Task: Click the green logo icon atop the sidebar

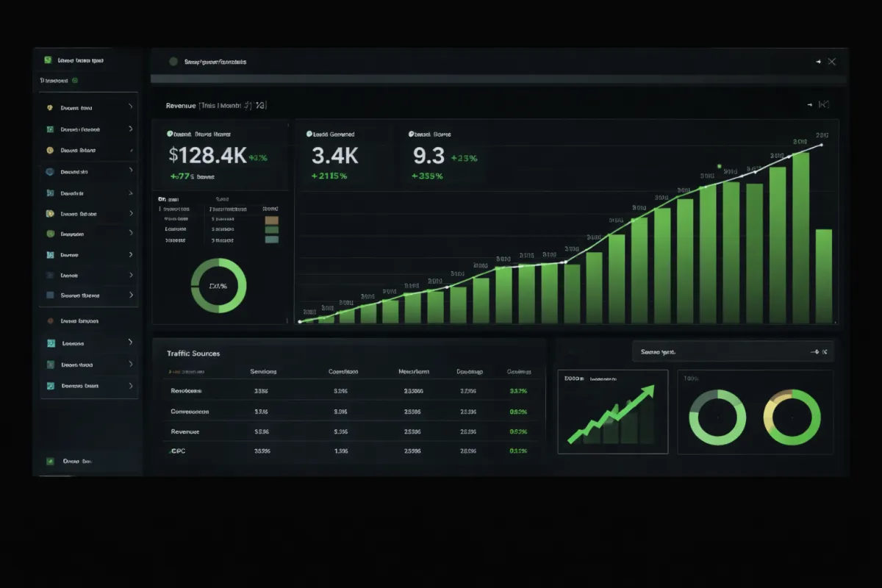Action: 48,60
